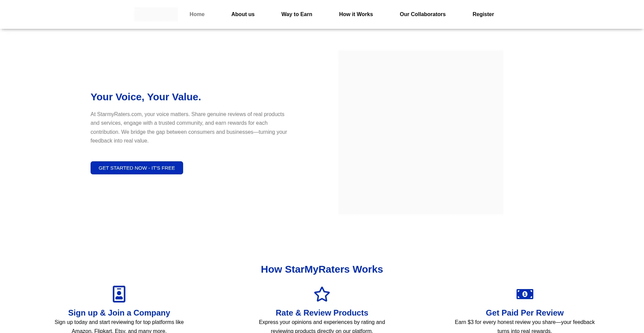
Task: Click the Sign up & Join a Company heading
Action: [x=119, y=313]
